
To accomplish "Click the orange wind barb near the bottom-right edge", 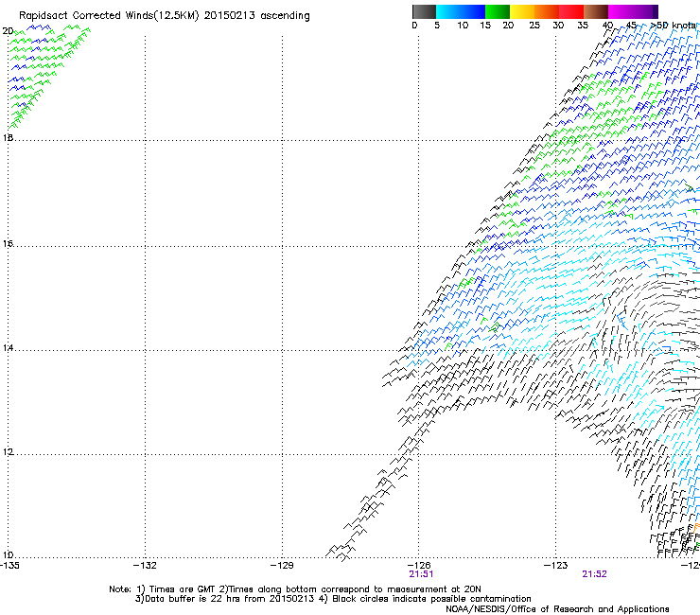I will pyautogui.click(x=696, y=528).
